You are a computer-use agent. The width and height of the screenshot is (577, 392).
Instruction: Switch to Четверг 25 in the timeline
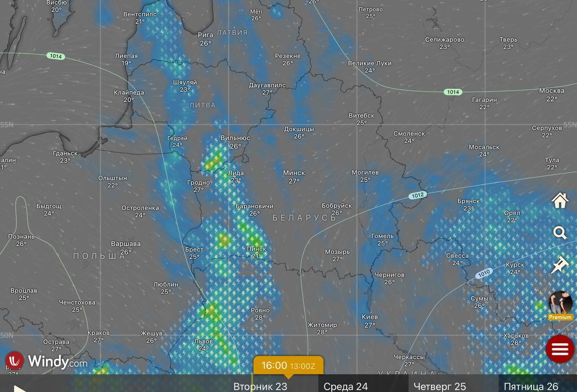[440, 386]
